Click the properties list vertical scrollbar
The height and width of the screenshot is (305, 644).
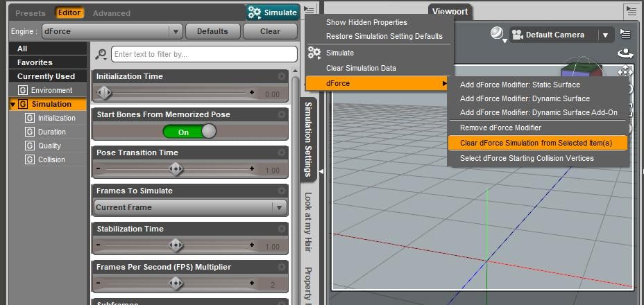tap(295, 189)
